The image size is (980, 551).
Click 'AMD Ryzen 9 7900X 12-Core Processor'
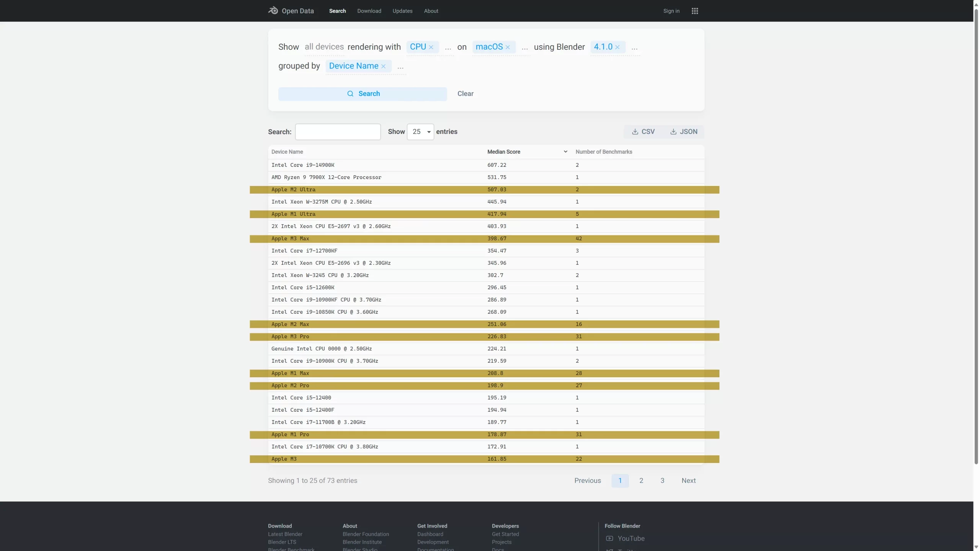tap(326, 178)
